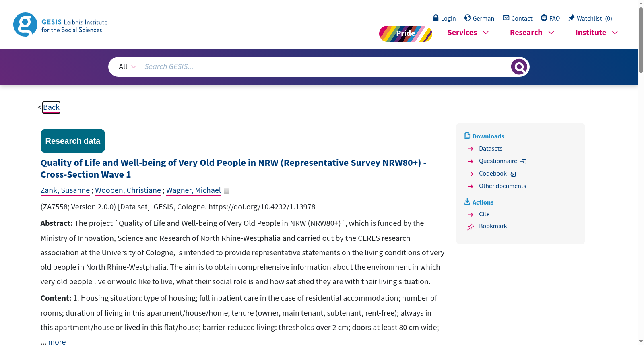Viewport: 644px width, 345px height.
Task: Expand the Services menu chevron
Action: (486, 33)
